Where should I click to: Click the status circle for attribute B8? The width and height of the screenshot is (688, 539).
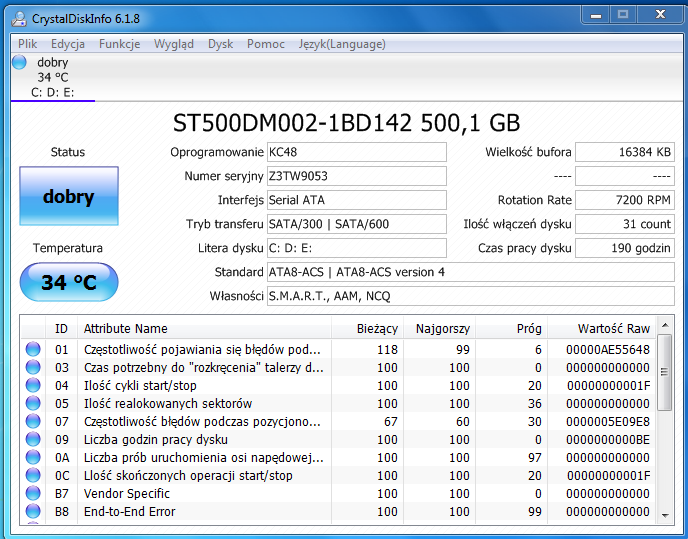(33, 511)
